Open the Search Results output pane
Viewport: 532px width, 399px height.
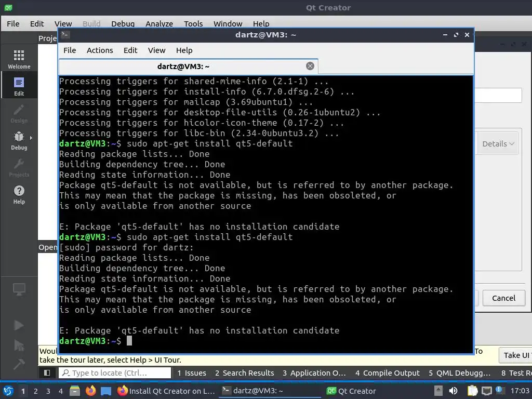244,373
